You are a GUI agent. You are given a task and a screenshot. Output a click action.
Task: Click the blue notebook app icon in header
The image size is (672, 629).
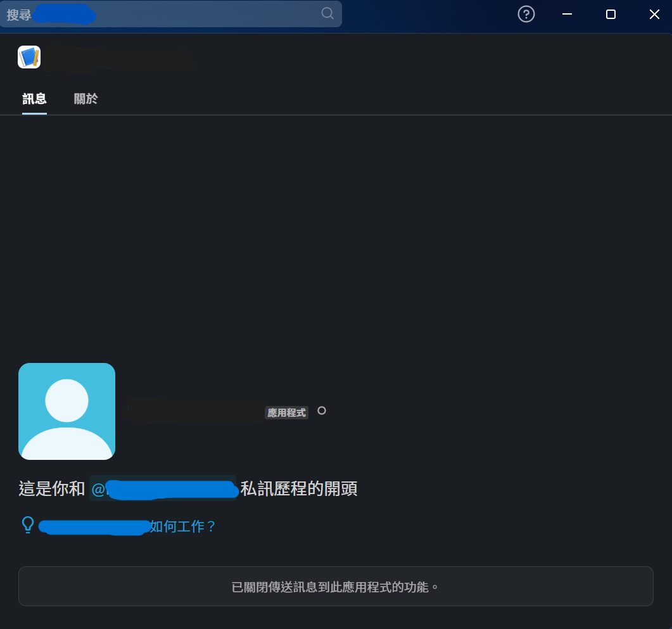[29, 57]
